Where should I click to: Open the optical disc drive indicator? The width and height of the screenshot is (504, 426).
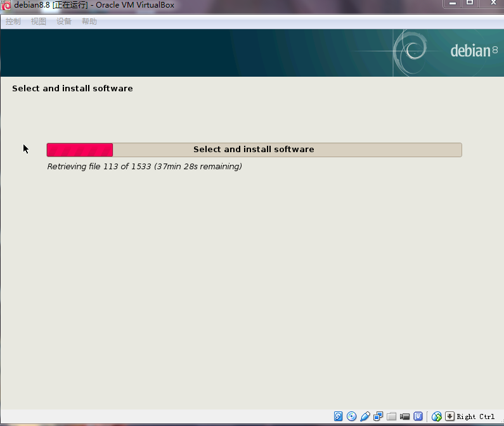click(351, 416)
